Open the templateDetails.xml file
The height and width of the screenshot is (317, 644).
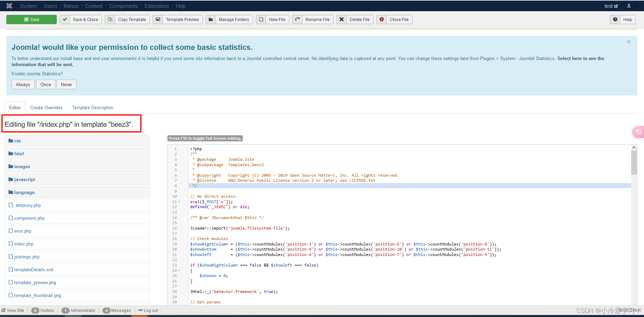tap(77, 270)
